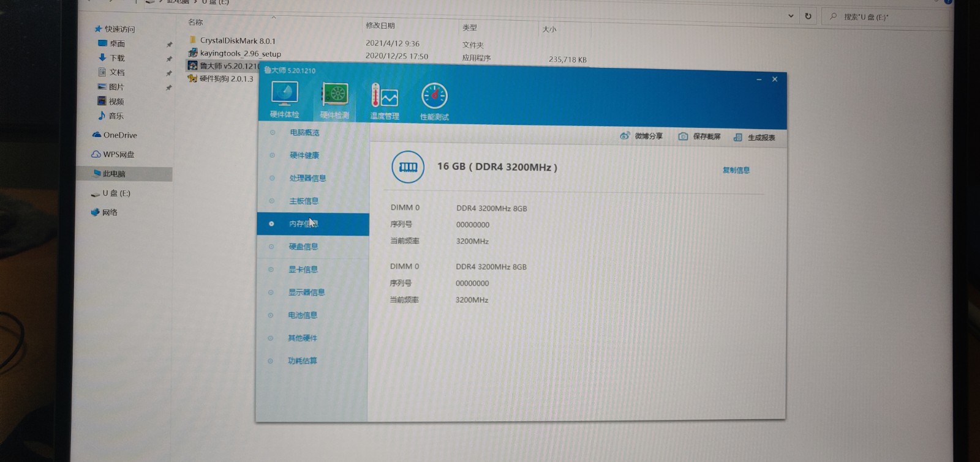The height and width of the screenshot is (462, 980).
Task: Sort files by 修改日期 column
Action: click(x=380, y=26)
